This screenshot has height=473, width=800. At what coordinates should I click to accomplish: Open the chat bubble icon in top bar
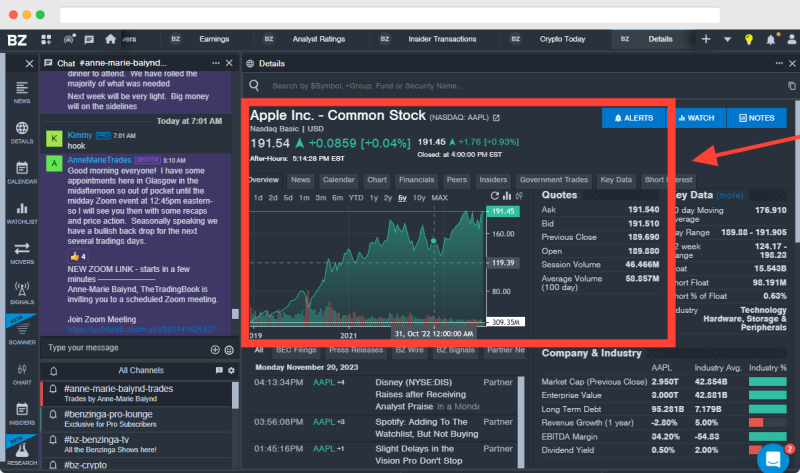tap(89, 39)
